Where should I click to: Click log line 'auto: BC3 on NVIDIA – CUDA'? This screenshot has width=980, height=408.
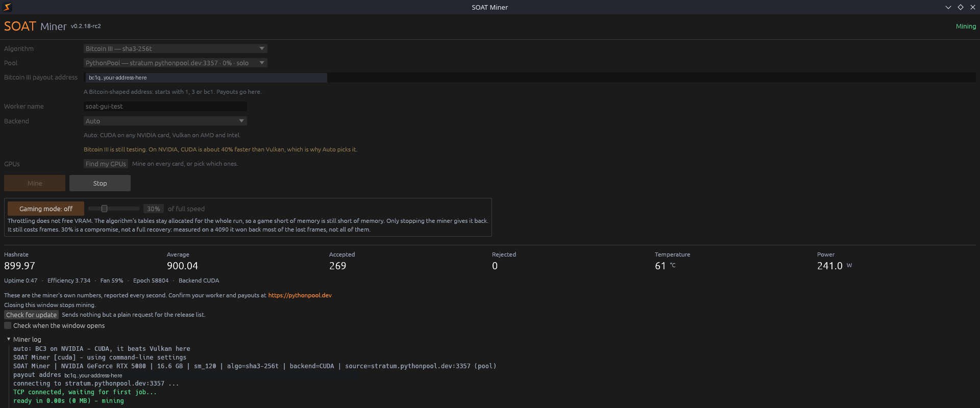(x=102, y=349)
